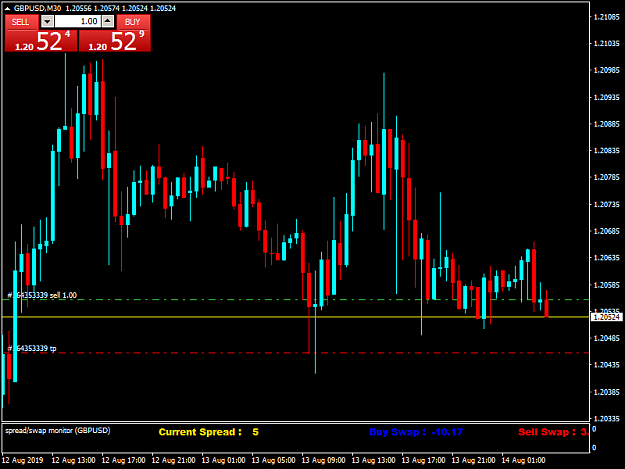Click the spread/swap monitor (GBPUSD) indicator name
The height and width of the screenshot is (469, 625).
click(x=58, y=430)
